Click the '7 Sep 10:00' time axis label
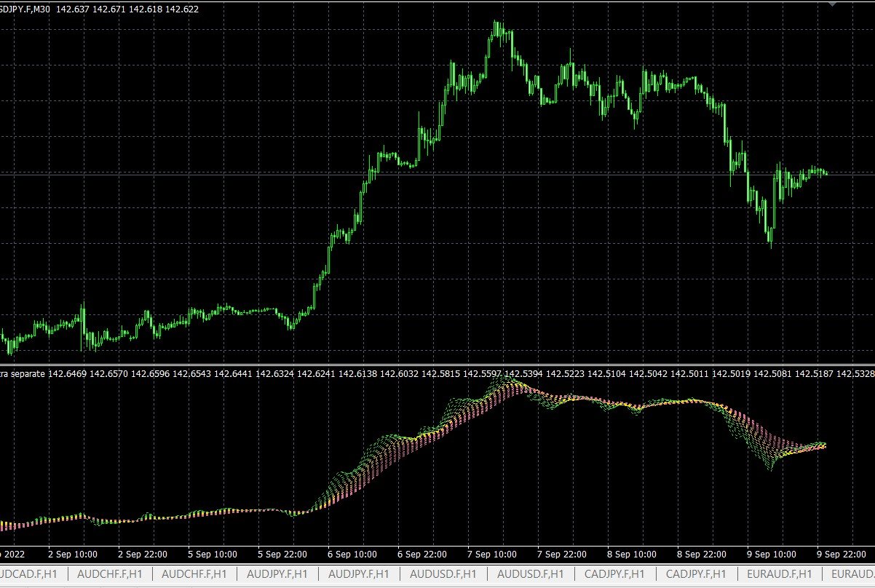The image size is (875, 588). (x=491, y=554)
